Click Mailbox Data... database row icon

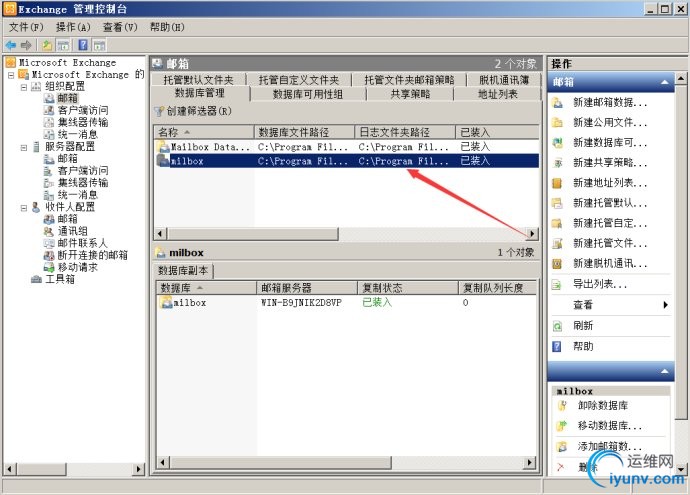164,146
